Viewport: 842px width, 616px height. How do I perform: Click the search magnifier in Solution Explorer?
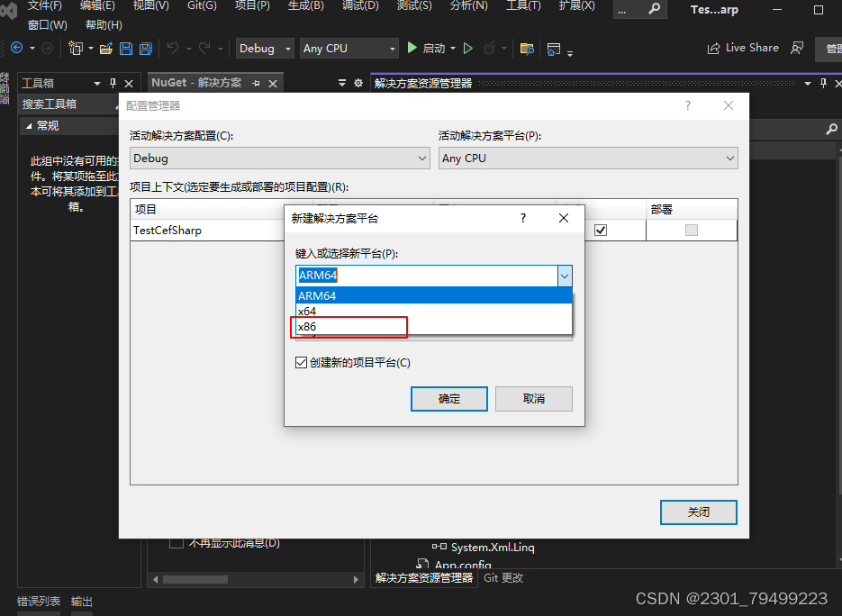point(830,129)
